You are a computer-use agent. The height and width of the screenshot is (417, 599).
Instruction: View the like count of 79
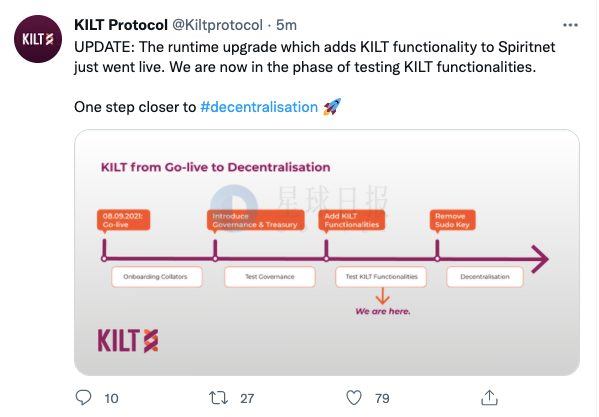(x=382, y=399)
